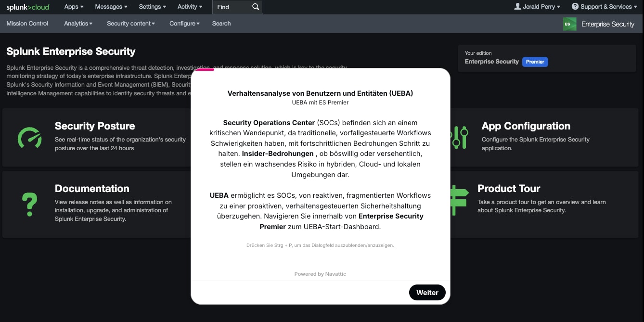
Task: Click the green ES app badge icon
Action: point(570,24)
